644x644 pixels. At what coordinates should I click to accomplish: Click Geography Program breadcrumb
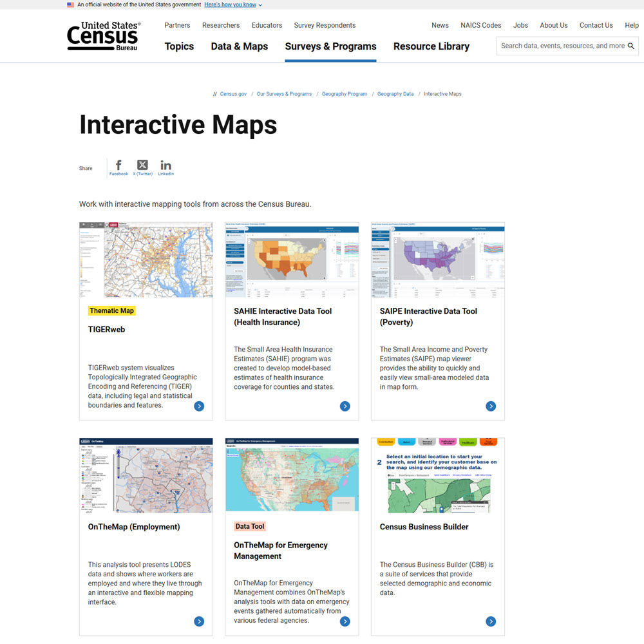point(345,94)
